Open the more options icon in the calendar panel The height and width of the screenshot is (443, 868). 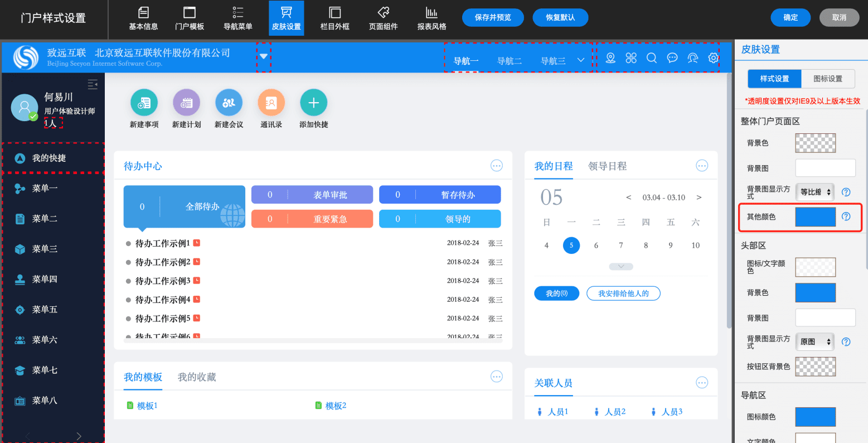[702, 166]
